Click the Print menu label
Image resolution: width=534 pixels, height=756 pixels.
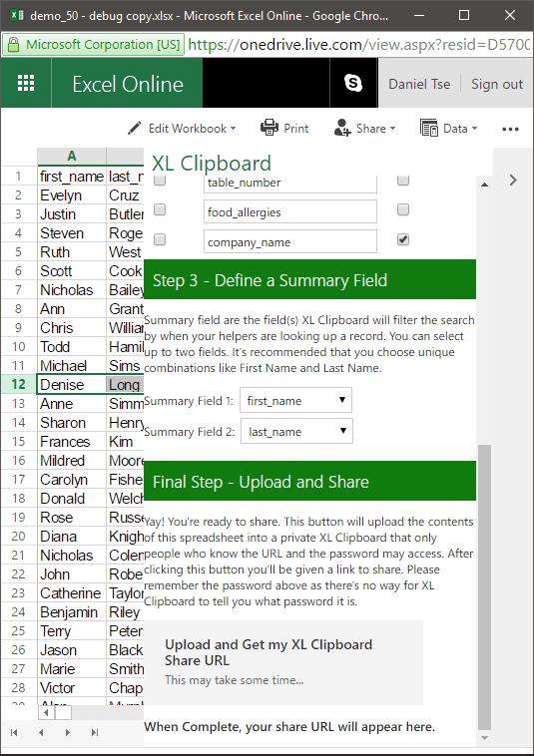pos(296,129)
